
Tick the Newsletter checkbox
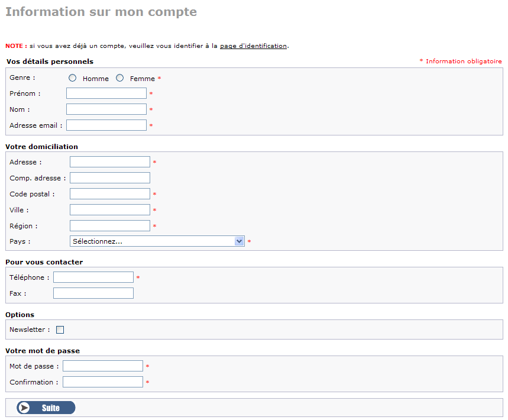(x=60, y=329)
